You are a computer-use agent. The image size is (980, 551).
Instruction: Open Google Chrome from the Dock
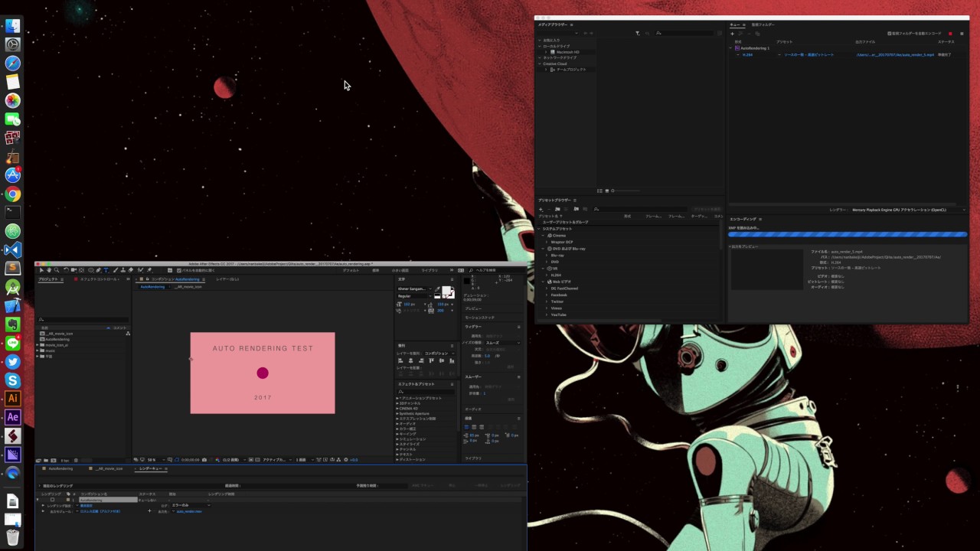tap(12, 194)
